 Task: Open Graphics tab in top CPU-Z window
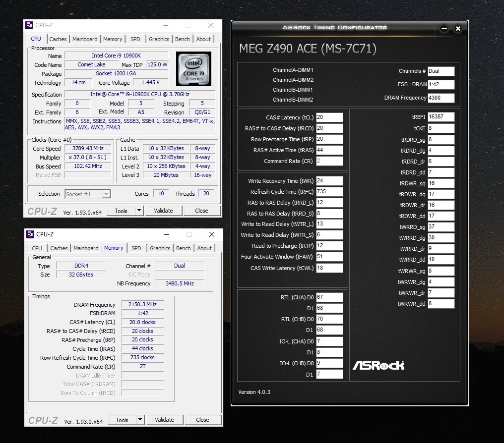[159, 39]
